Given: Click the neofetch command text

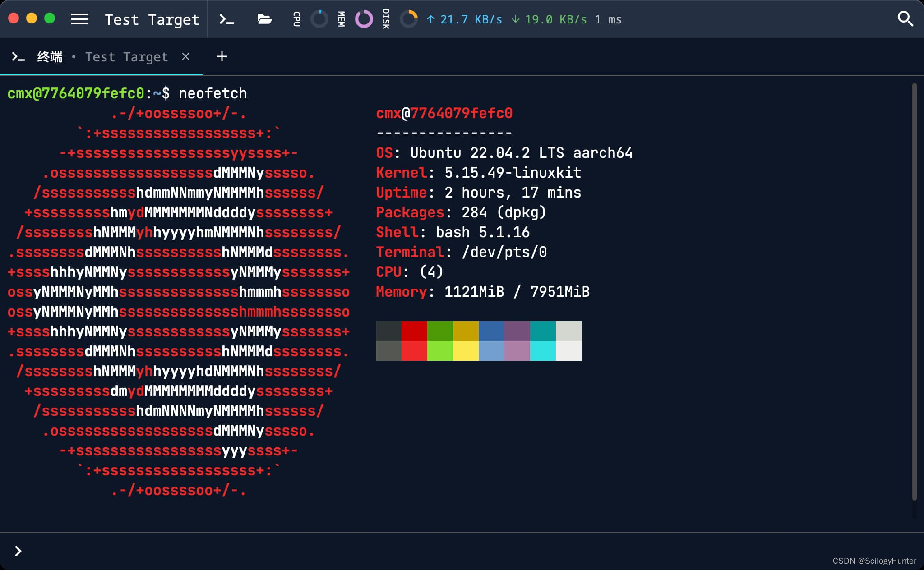Looking at the screenshot, I should [x=213, y=93].
